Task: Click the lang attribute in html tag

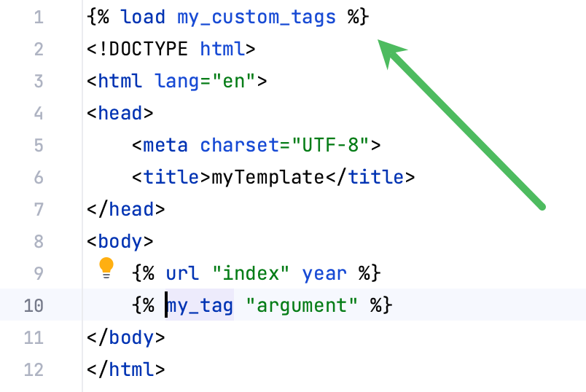Action: coord(177,81)
